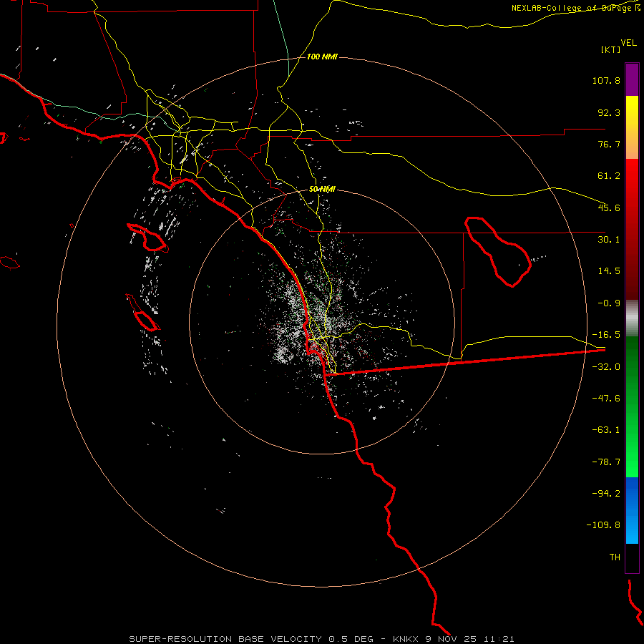644x644 pixels.
Task: Click the 100 NMI range ring label
Action: click(322, 57)
